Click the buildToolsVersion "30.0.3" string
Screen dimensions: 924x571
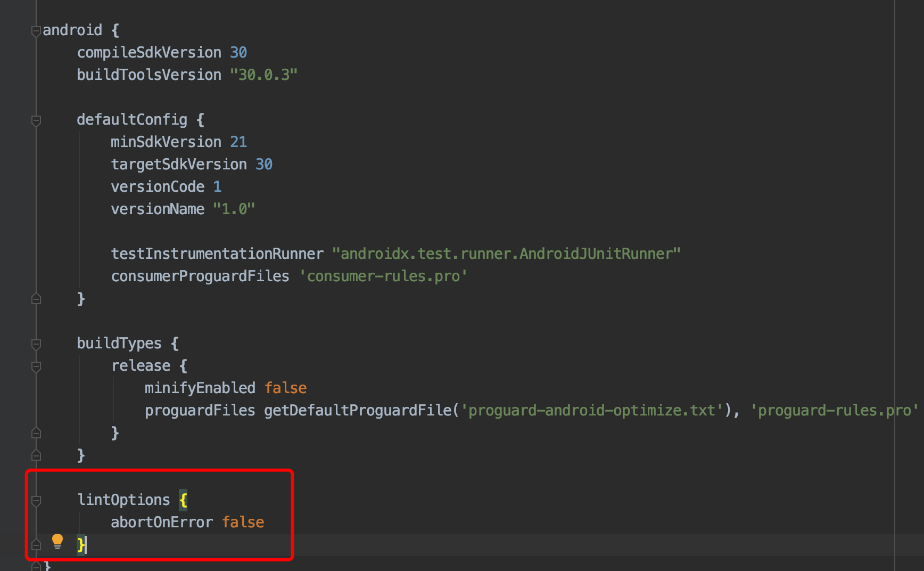coord(263,75)
